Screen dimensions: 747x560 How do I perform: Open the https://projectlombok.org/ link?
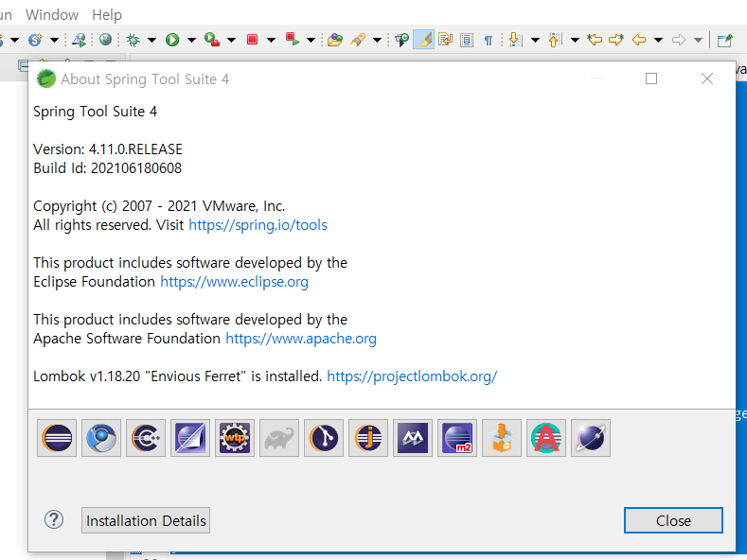click(x=412, y=376)
